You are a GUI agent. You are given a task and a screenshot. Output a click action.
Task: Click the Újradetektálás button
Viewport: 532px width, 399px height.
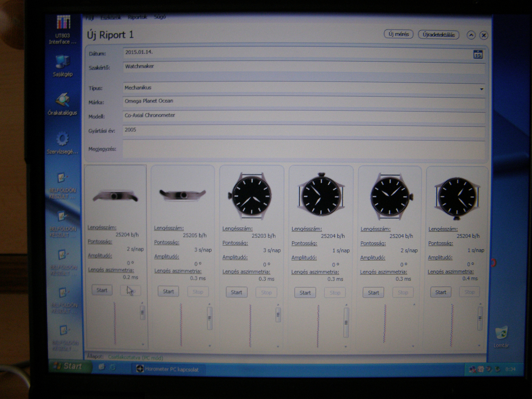439,35
